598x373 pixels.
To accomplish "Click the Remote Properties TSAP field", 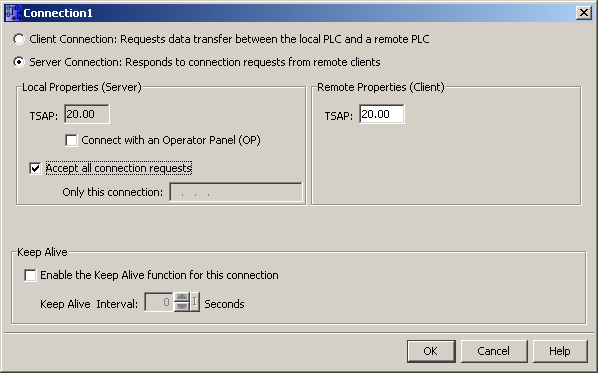I will (x=381, y=114).
